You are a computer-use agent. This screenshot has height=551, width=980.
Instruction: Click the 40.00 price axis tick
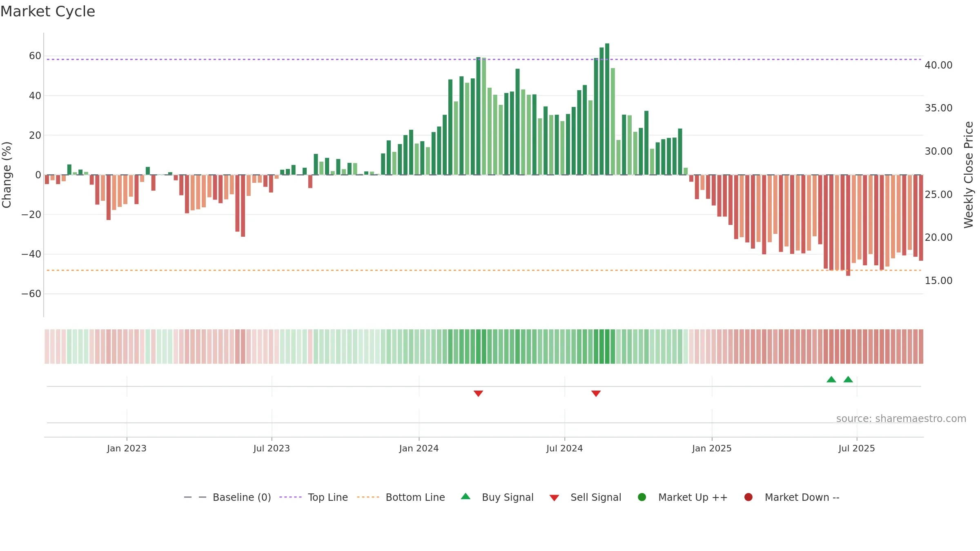[939, 65]
